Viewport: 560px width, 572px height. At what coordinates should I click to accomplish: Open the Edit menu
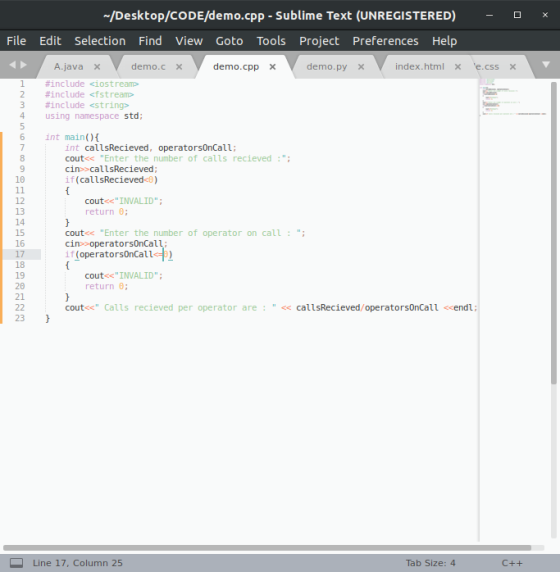pyautogui.click(x=50, y=41)
